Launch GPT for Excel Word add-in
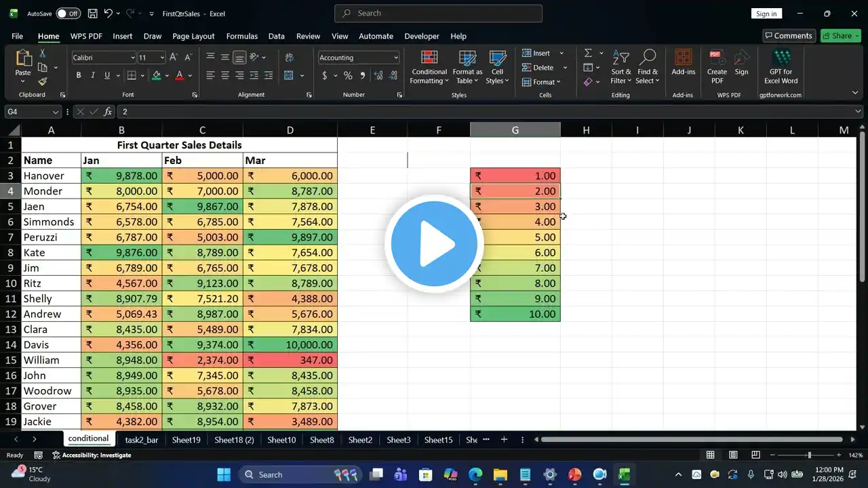868x488 pixels. click(x=781, y=66)
